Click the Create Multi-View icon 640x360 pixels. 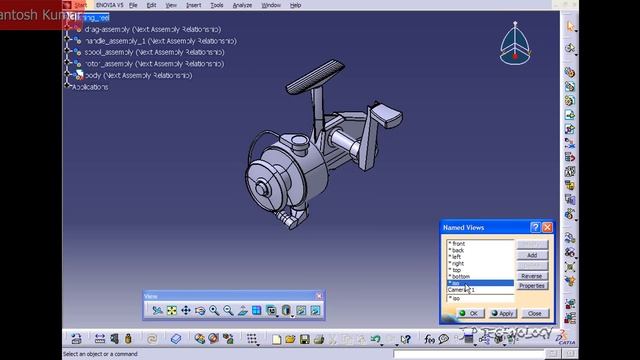pyautogui.click(x=256, y=311)
